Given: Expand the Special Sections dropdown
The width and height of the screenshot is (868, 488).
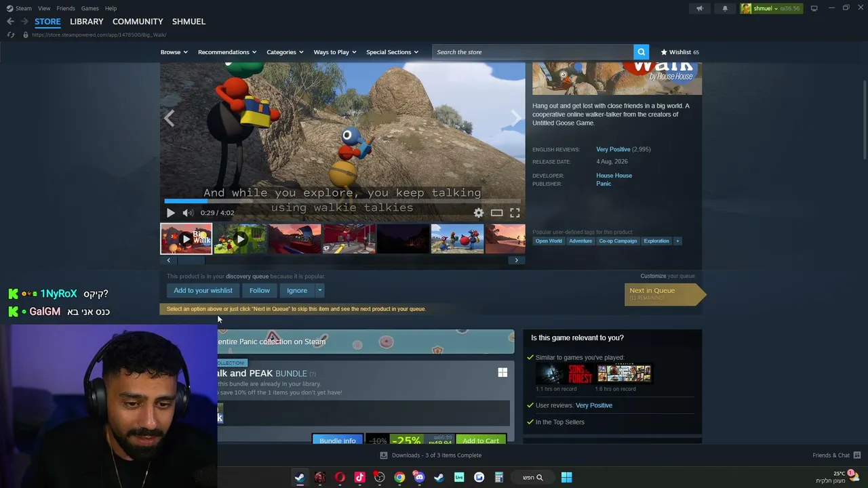Looking at the screenshot, I should 392,52.
